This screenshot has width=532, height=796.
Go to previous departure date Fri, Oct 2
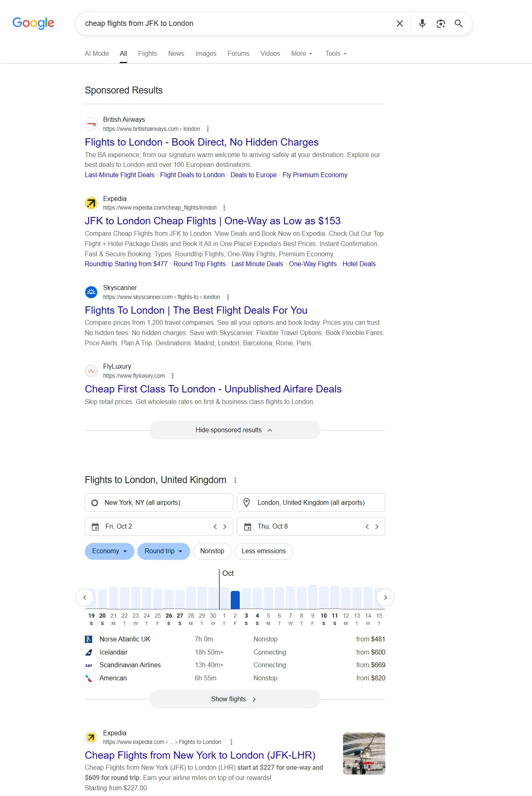point(215,527)
